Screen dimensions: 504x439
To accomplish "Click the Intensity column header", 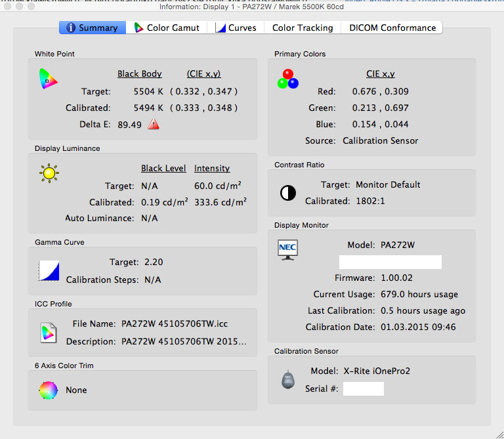I will [212, 168].
